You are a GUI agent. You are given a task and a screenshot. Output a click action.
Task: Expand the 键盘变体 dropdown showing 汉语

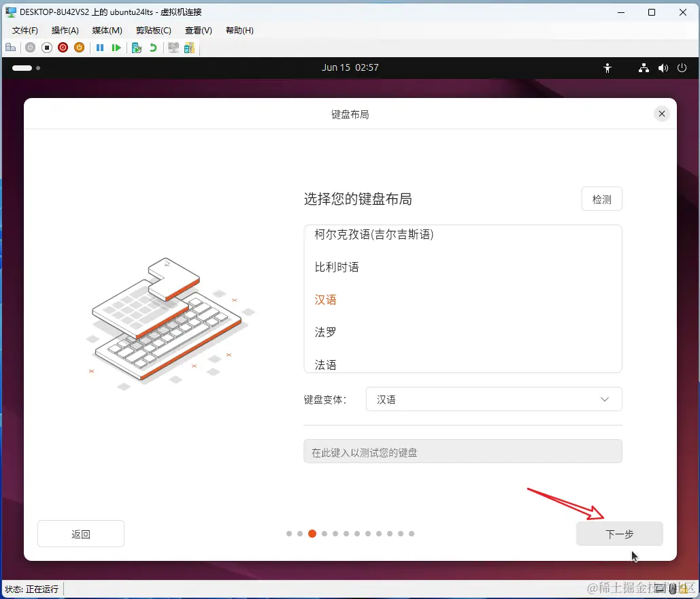[494, 400]
